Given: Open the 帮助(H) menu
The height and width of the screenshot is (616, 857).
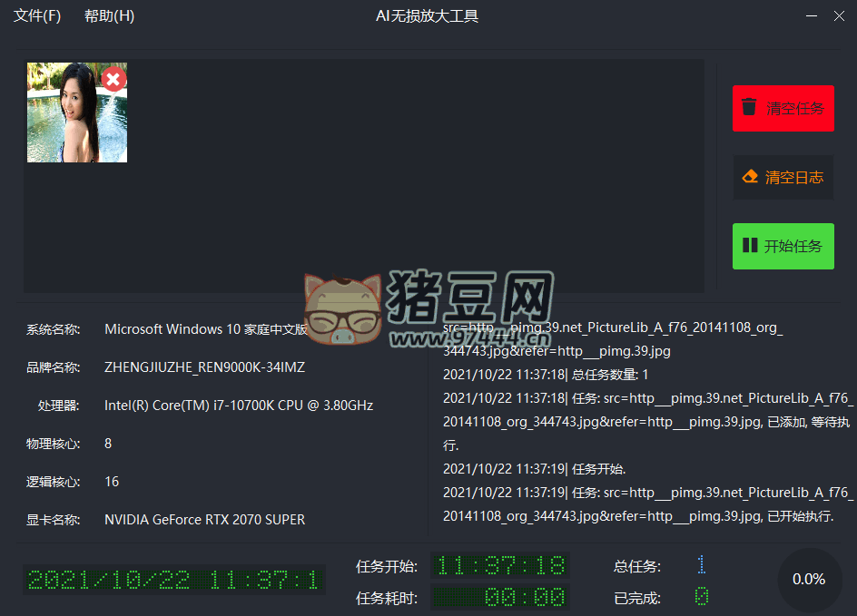Looking at the screenshot, I should (109, 16).
